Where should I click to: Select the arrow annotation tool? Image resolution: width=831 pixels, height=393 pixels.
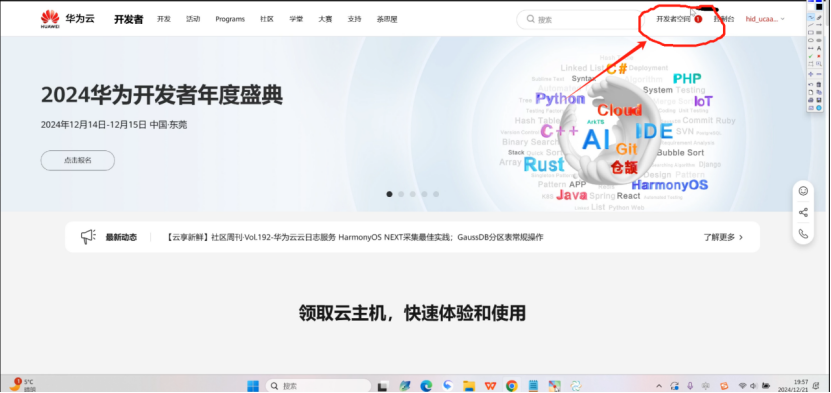pos(819,25)
